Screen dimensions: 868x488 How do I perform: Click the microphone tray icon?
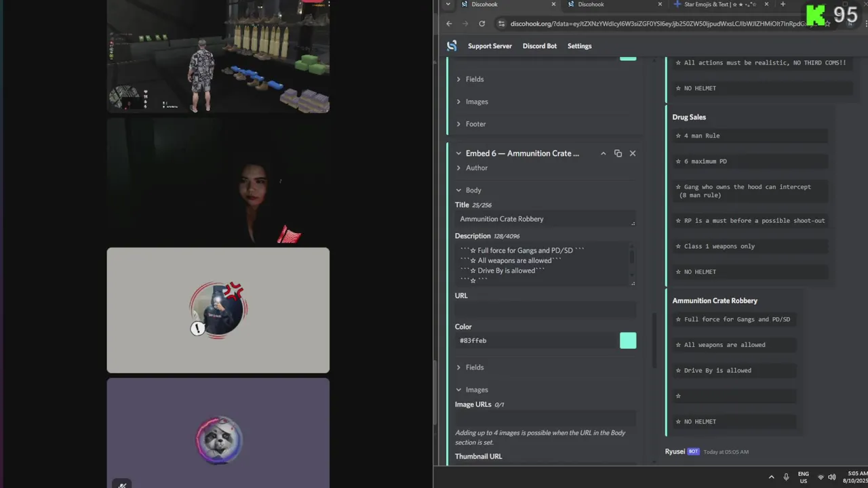pyautogui.click(x=786, y=477)
